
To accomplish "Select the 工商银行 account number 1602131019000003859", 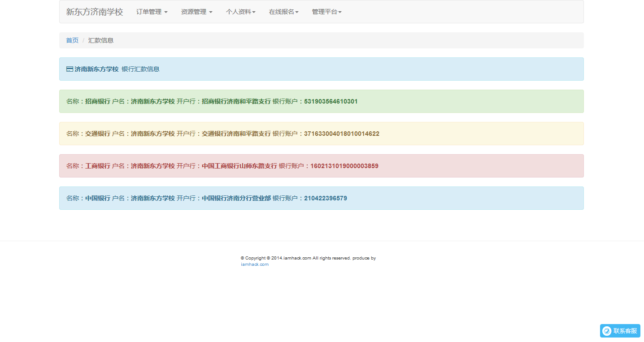I will (x=344, y=166).
